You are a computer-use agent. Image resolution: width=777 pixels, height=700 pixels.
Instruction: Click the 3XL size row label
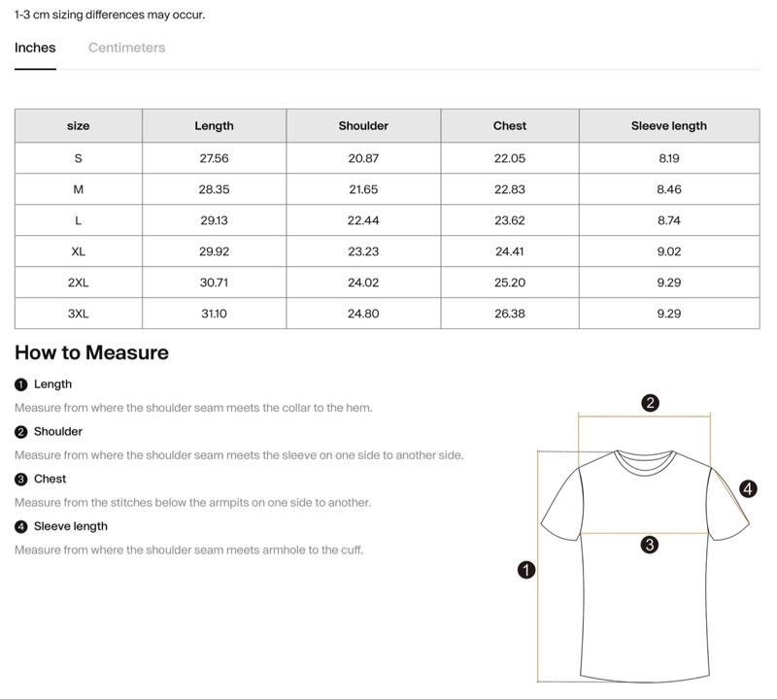tap(79, 314)
